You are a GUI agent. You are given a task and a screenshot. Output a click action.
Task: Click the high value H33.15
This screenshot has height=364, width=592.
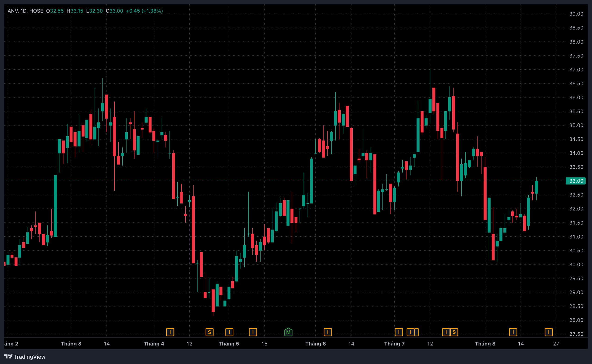75,11
